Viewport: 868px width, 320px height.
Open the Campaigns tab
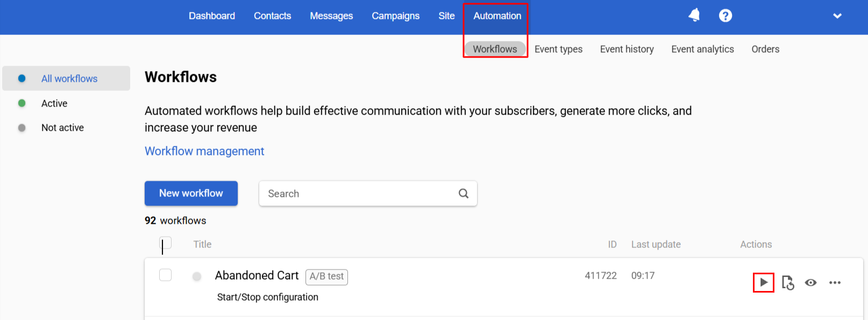point(396,16)
